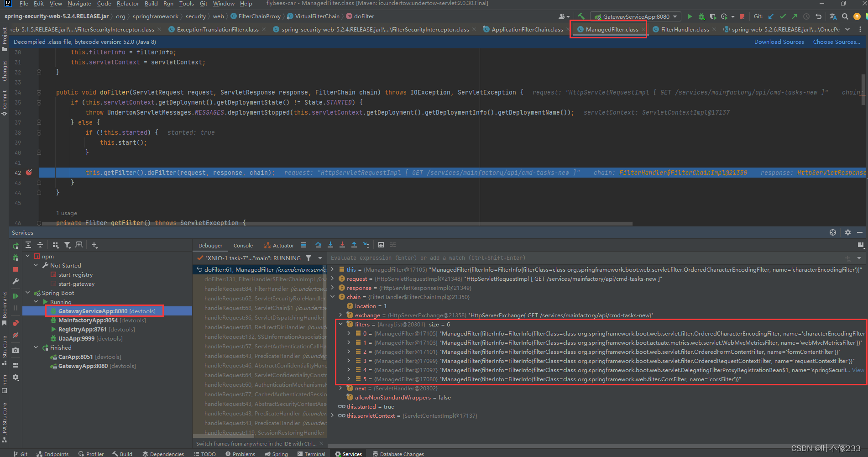
Task: Toggle the thread frames filter funnel icon
Action: pyautogui.click(x=309, y=258)
